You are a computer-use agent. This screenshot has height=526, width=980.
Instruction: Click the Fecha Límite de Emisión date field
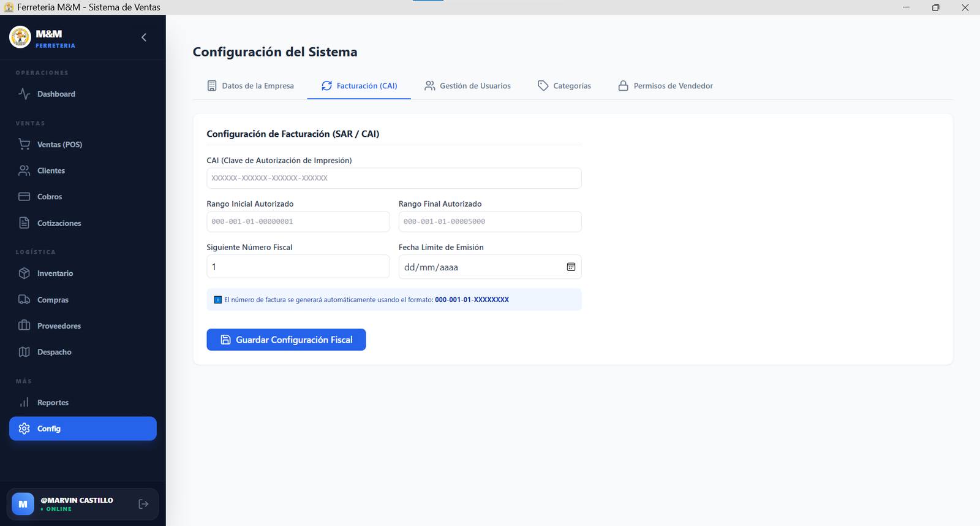click(490, 267)
